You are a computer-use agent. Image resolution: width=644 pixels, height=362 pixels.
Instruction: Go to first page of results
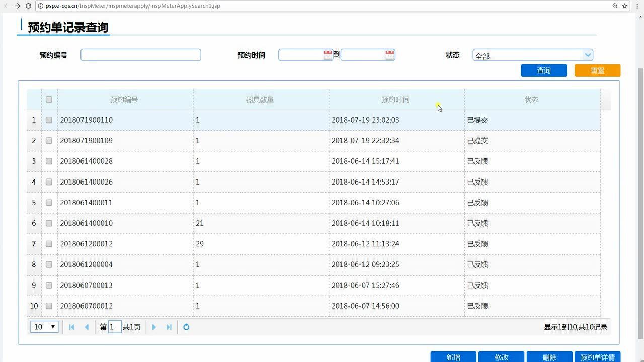[x=71, y=327]
